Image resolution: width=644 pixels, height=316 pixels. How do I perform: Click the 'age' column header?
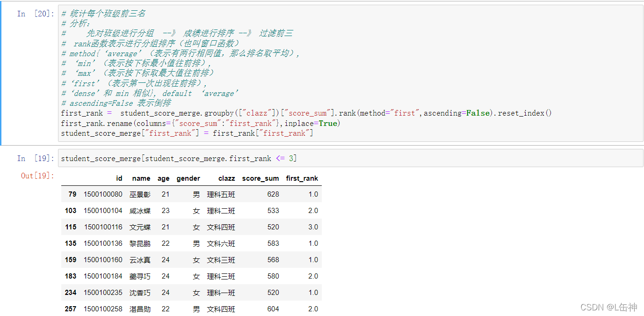[164, 178]
